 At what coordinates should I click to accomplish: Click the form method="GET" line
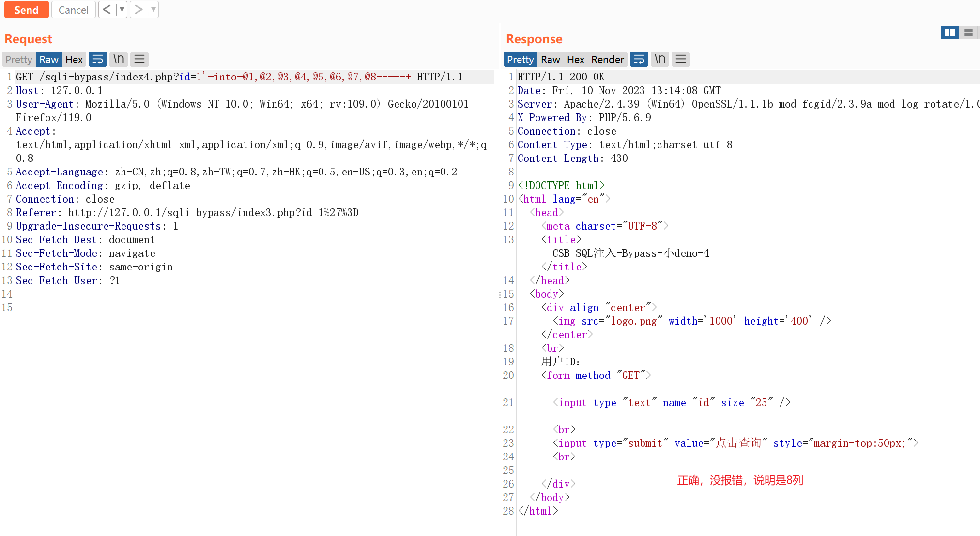(x=596, y=375)
